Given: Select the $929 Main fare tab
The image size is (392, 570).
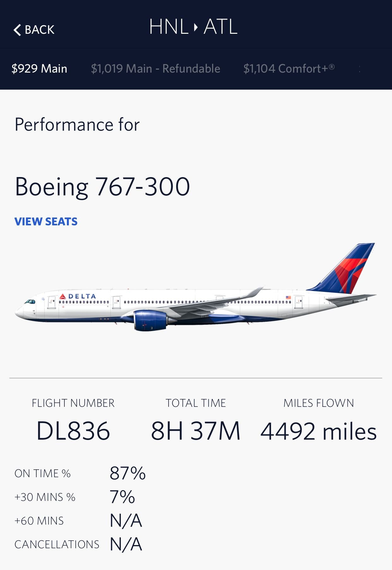Looking at the screenshot, I should tap(39, 68).
